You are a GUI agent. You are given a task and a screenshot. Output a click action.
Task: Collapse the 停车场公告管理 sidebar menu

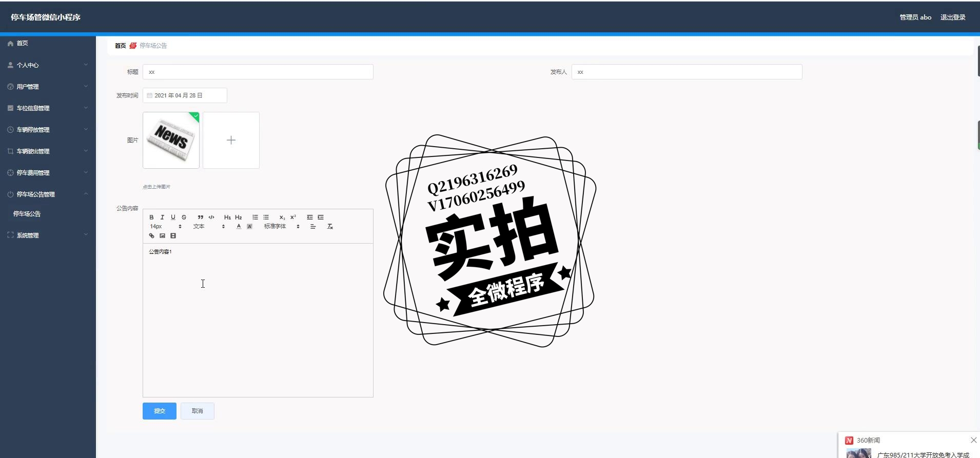pyautogui.click(x=48, y=194)
